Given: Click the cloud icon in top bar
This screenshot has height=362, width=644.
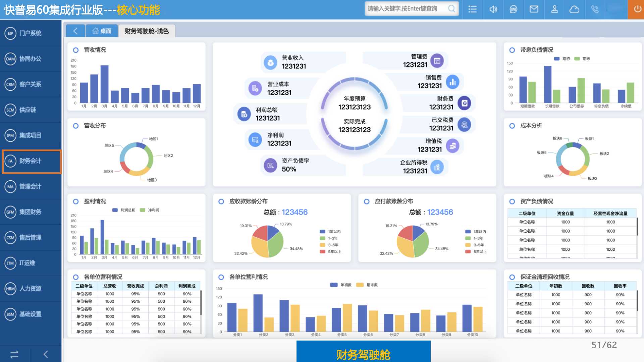Looking at the screenshot, I should click(x=574, y=9).
